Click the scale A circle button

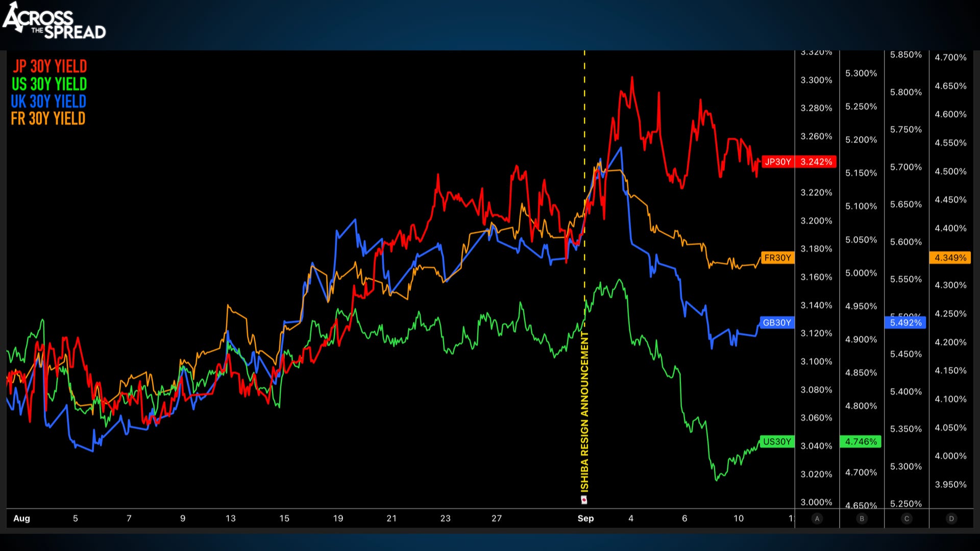[x=817, y=518]
